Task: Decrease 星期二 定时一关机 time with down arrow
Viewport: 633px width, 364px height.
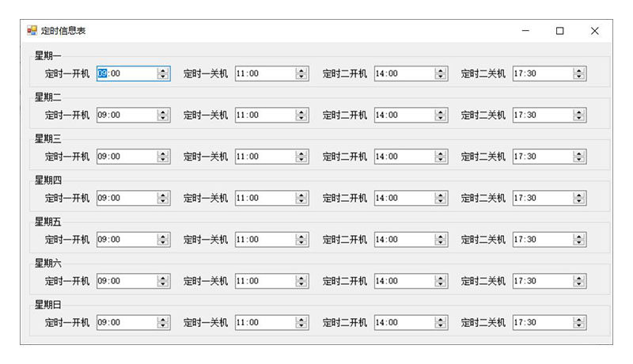Action: click(301, 118)
